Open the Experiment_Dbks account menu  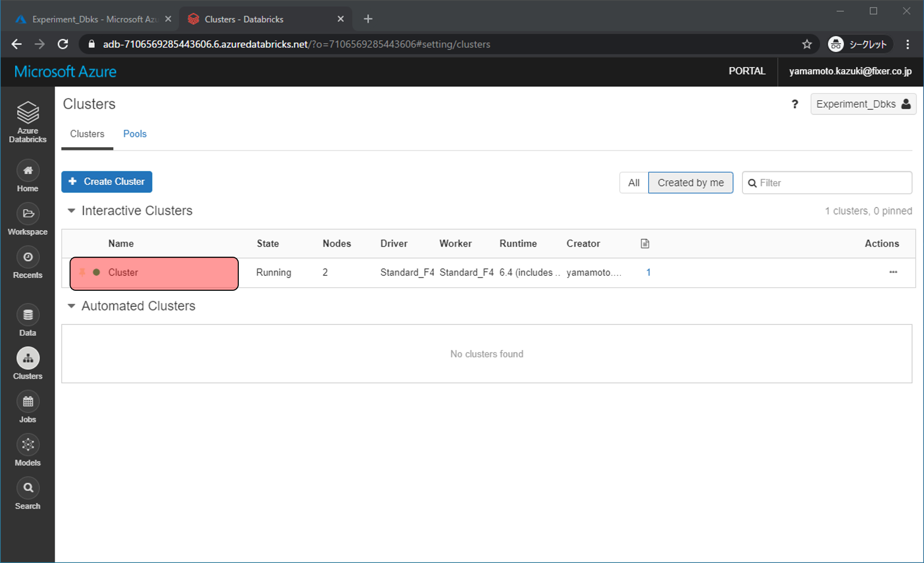click(x=863, y=104)
